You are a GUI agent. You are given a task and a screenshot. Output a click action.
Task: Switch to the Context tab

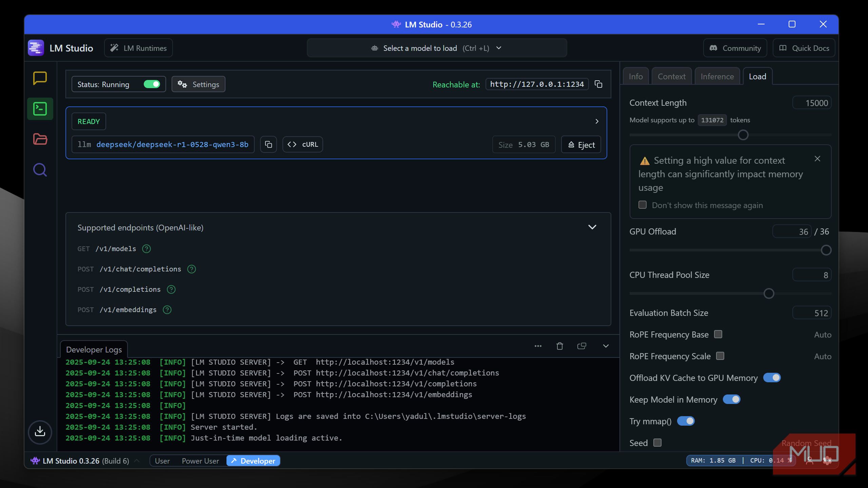pos(672,77)
